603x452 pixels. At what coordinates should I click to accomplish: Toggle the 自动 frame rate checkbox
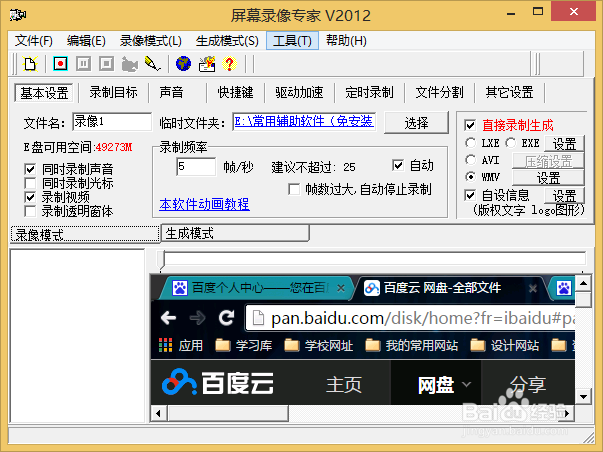tap(398, 165)
